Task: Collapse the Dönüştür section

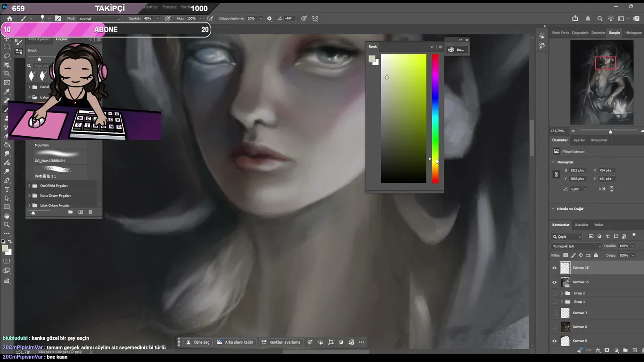Action: tap(553, 162)
